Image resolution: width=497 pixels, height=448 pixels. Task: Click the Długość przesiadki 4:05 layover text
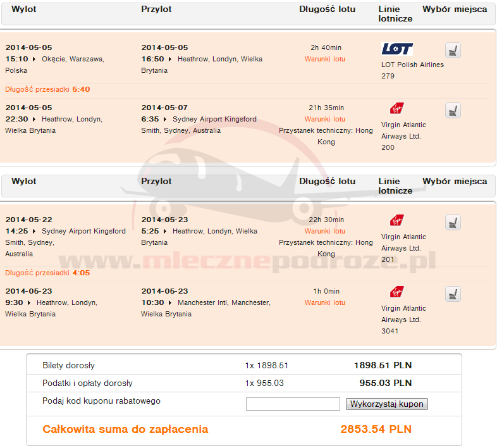pyautogui.click(x=47, y=273)
